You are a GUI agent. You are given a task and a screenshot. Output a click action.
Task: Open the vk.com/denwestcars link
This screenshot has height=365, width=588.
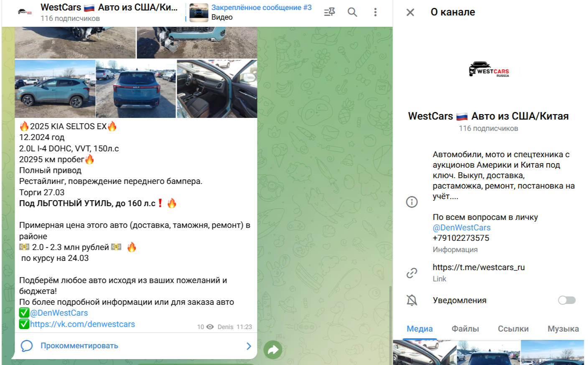82,324
